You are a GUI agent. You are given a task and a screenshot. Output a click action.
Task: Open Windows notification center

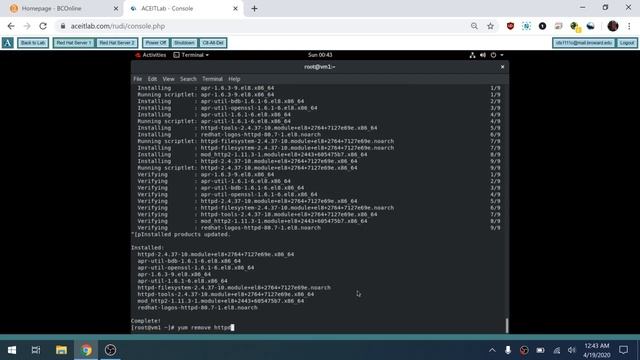623,350
